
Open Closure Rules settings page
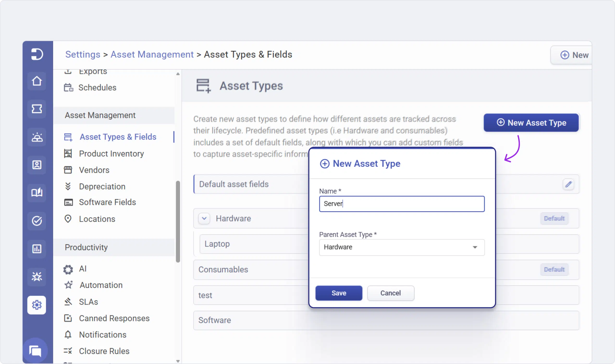pyautogui.click(x=104, y=351)
